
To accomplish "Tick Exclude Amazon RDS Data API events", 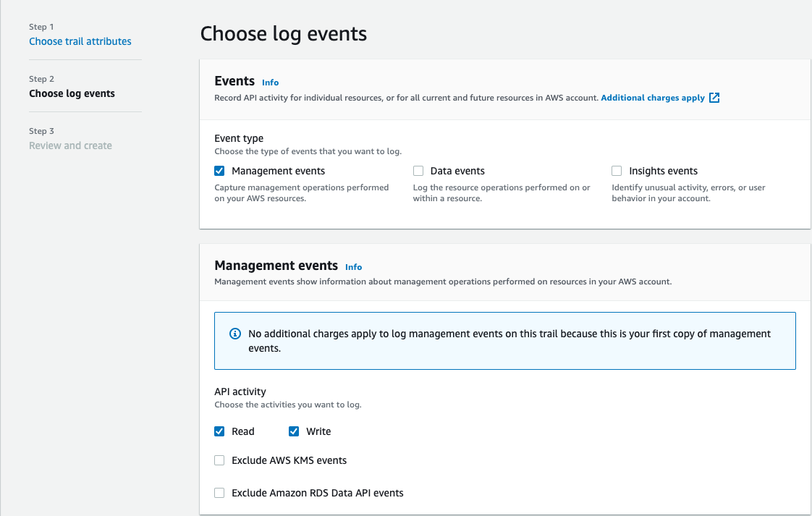I will tap(219, 493).
